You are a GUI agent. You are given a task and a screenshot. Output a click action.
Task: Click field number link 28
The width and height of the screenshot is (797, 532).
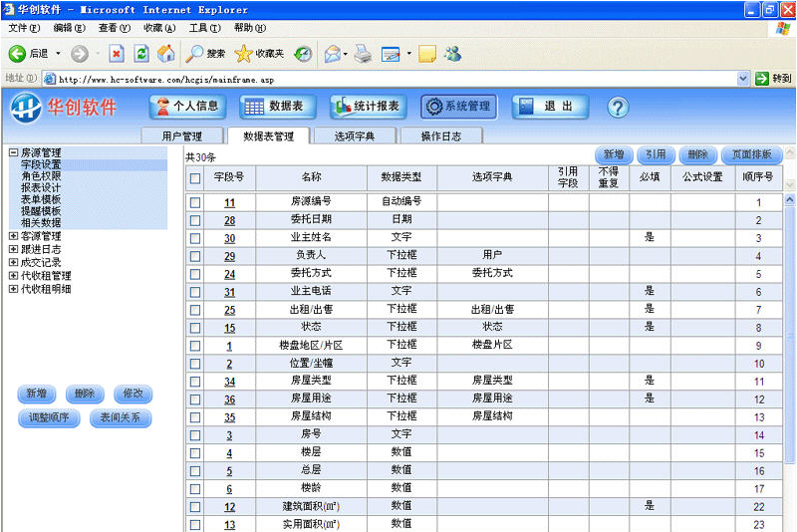229,220
